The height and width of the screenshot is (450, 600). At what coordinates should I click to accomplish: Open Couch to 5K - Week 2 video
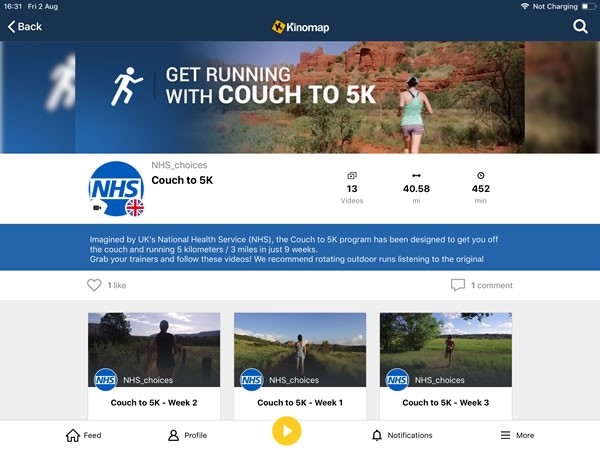point(154,367)
